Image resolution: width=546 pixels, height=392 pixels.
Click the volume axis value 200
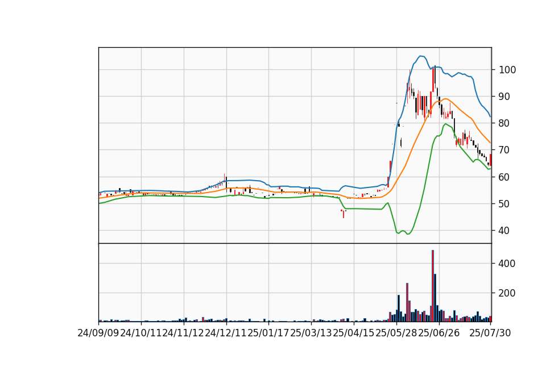click(507, 293)
